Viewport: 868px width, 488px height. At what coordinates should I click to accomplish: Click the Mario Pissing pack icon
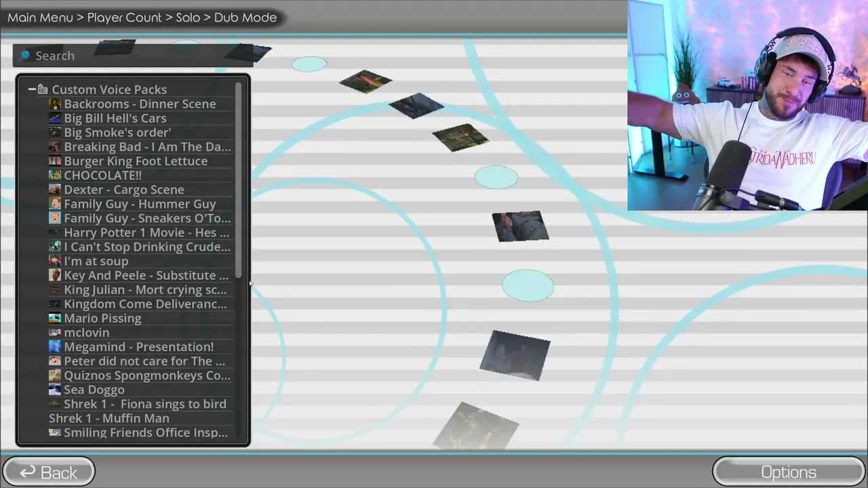tap(55, 319)
